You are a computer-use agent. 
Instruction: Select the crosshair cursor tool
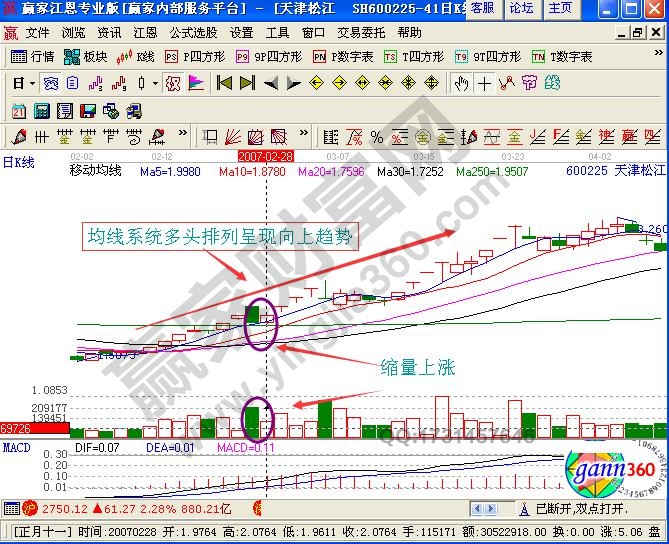485,83
